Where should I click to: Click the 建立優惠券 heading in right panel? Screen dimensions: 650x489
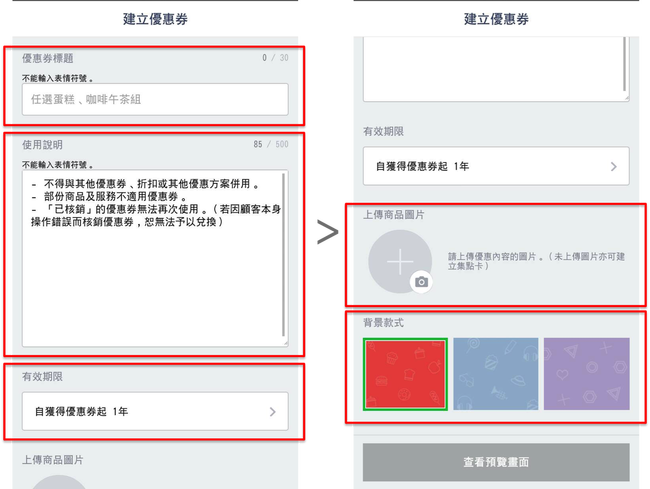[x=496, y=19]
